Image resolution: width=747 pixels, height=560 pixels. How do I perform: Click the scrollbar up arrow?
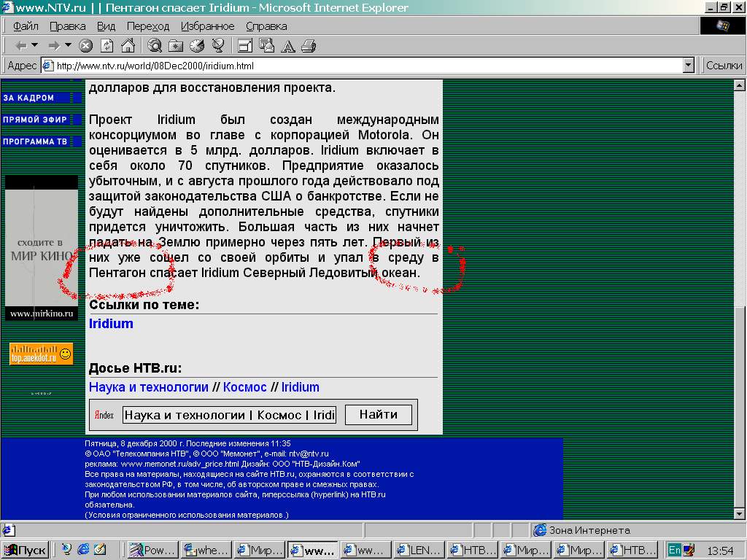tap(739, 86)
